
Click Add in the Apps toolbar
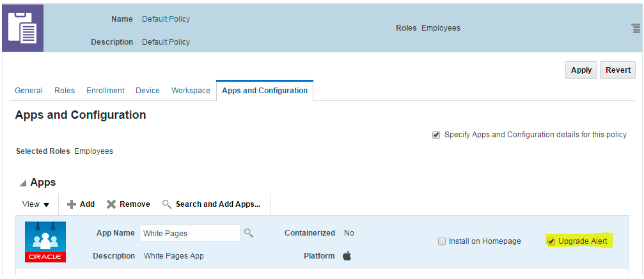click(x=81, y=204)
